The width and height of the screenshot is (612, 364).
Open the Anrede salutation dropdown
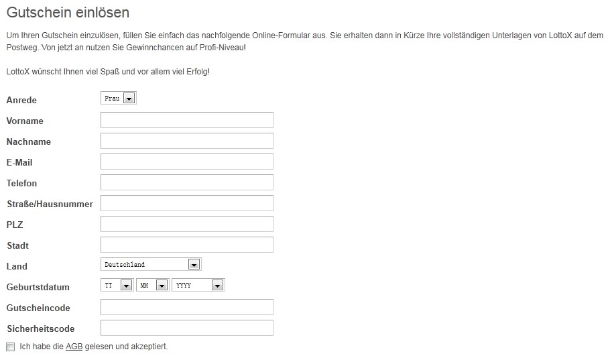coord(119,98)
